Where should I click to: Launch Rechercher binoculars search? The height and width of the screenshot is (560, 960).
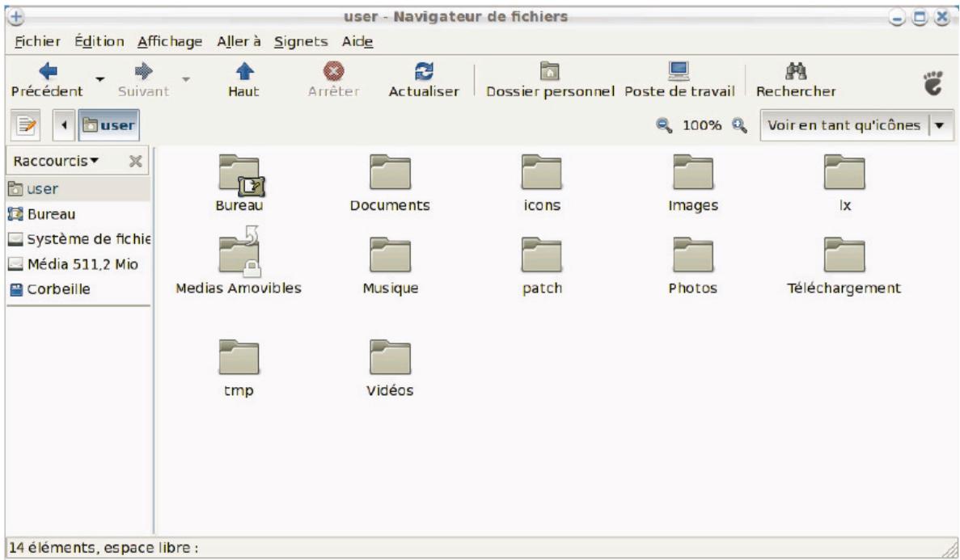pos(795,72)
